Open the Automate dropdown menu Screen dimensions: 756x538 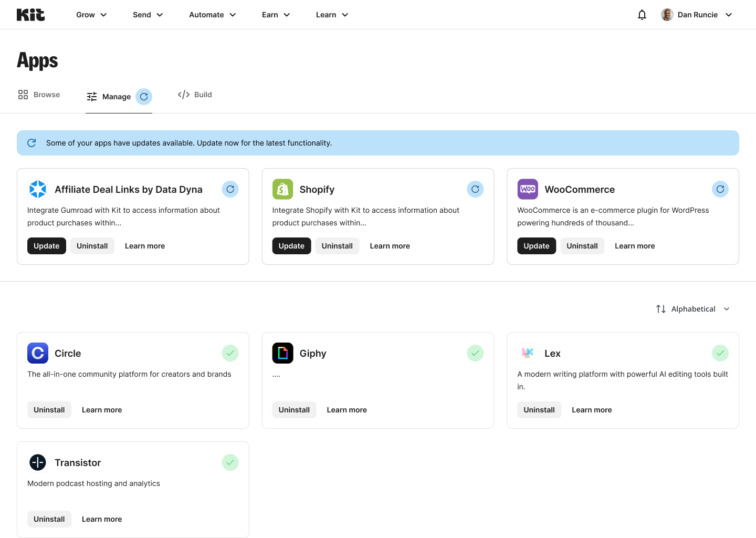tap(213, 15)
